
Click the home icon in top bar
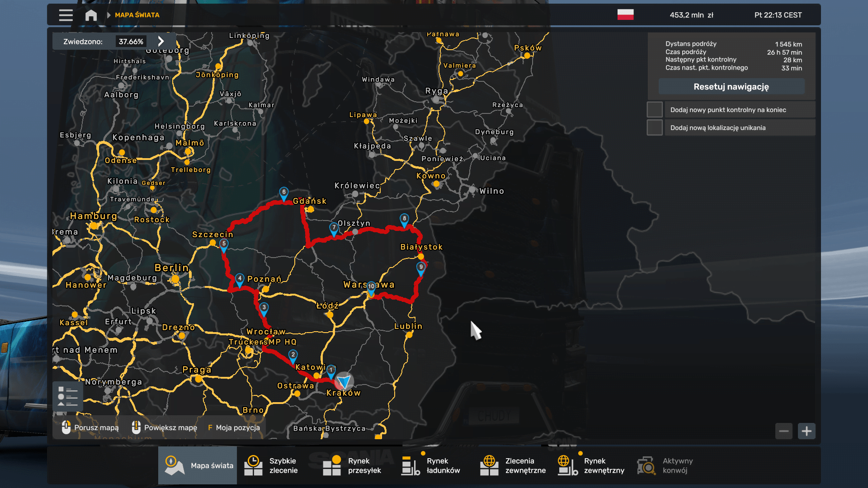tap(91, 15)
